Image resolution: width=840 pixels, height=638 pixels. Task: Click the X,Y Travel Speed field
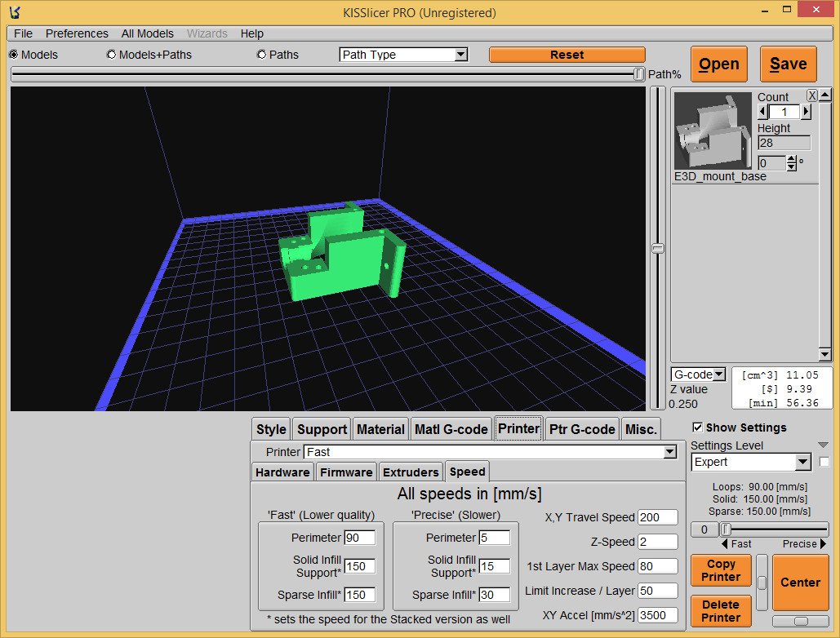point(658,517)
